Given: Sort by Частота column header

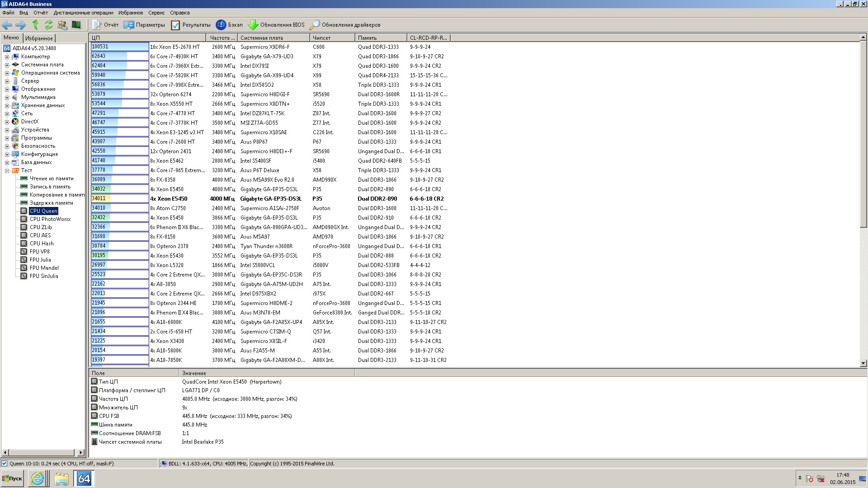Looking at the screenshot, I should pyautogui.click(x=222, y=38).
